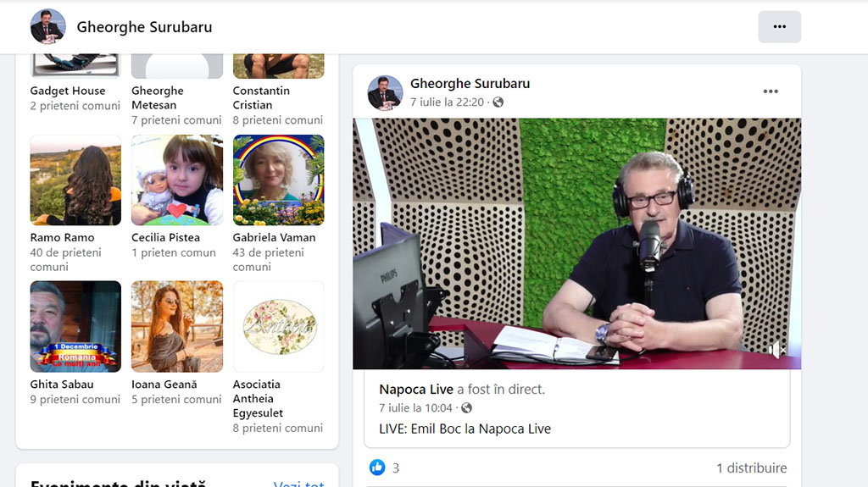This screenshot has height=487, width=868.
Task: Unmute the video with the speaker icon
Action: [x=776, y=350]
